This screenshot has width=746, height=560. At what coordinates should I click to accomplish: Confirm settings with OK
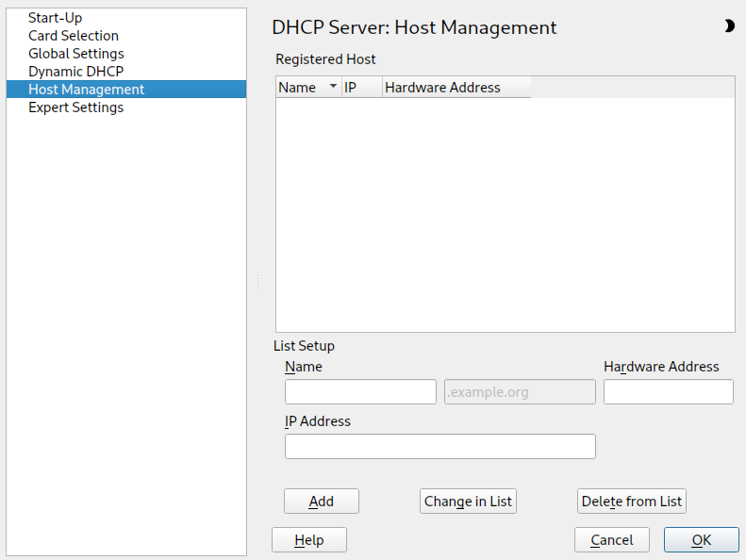(701, 540)
